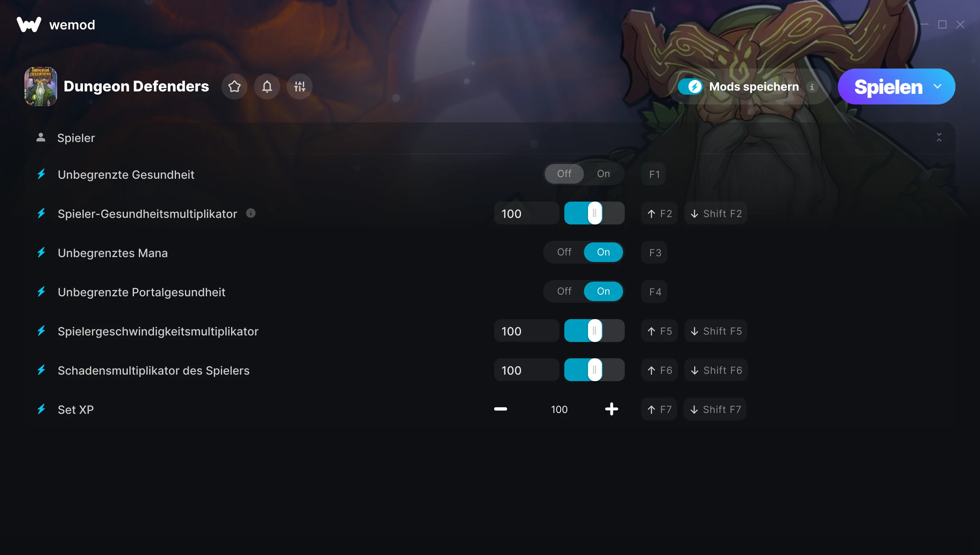Viewport: 980px width, 555px height.
Task: Open the Dungeon Defenders game thumbnail
Action: click(x=41, y=87)
